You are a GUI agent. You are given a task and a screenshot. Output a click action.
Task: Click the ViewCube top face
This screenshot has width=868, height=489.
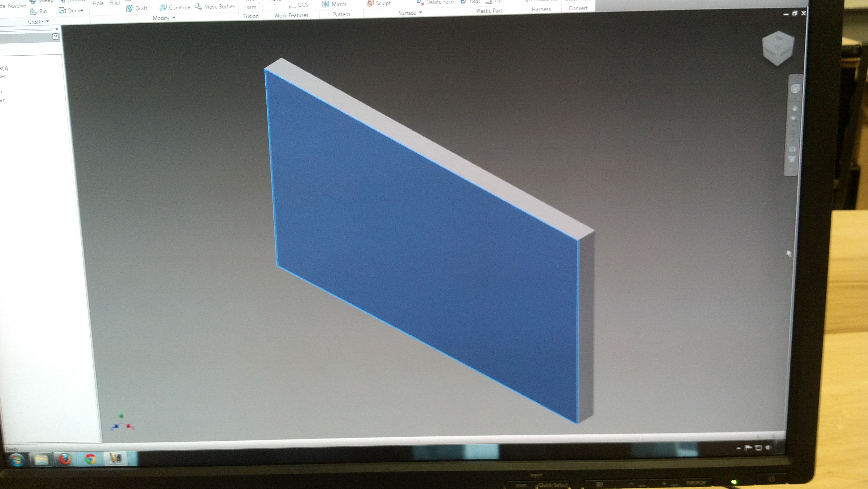779,38
